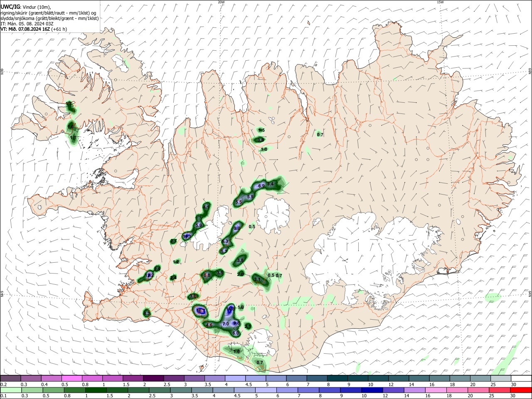The height and width of the screenshot is (399, 532).
Task: Click the slydda/snjókoma legend description line
Action: tap(49, 18)
